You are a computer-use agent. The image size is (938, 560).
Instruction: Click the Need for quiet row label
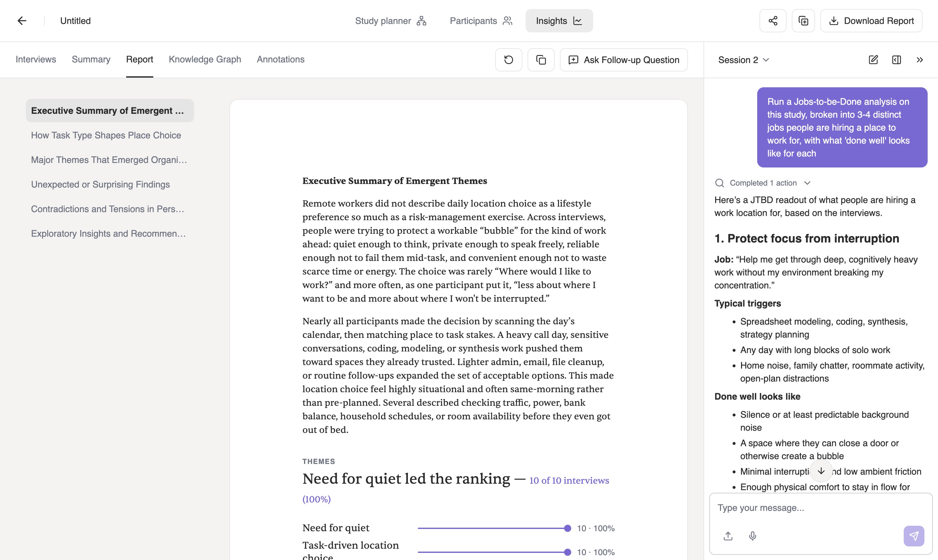click(x=336, y=528)
